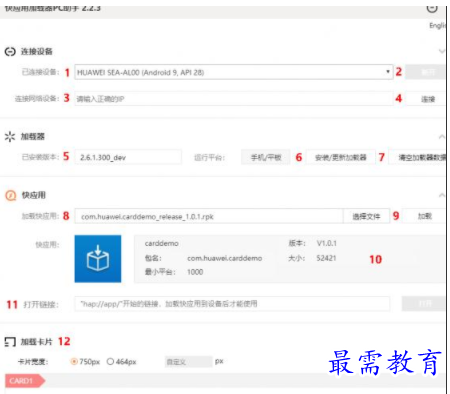Click the 选择文件 choose file button
This screenshot has height=394, width=450.
pos(366,217)
